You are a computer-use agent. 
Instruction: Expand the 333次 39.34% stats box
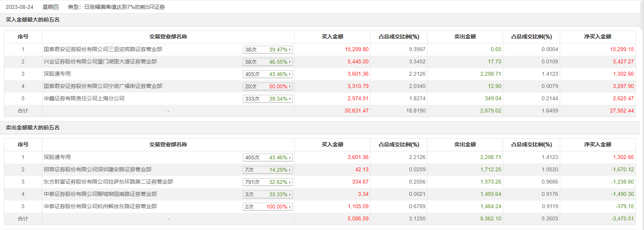coord(268,99)
